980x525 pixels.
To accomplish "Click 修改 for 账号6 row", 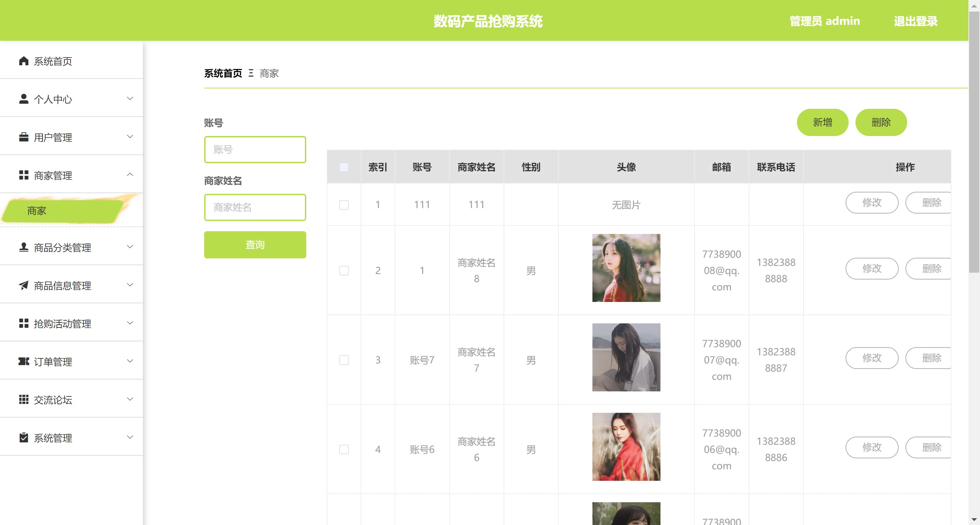I will [x=872, y=447].
